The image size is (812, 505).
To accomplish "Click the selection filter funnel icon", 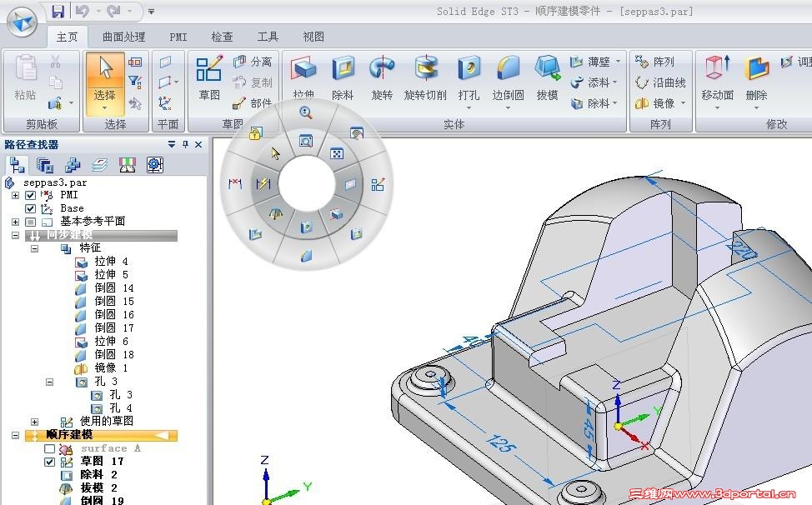I will tap(135, 81).
